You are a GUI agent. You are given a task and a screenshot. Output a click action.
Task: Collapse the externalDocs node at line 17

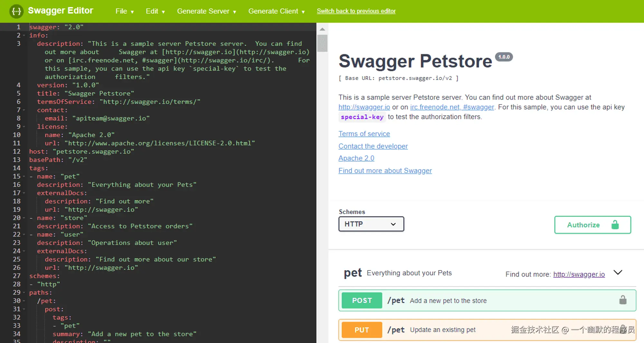[x=24, y=193]
